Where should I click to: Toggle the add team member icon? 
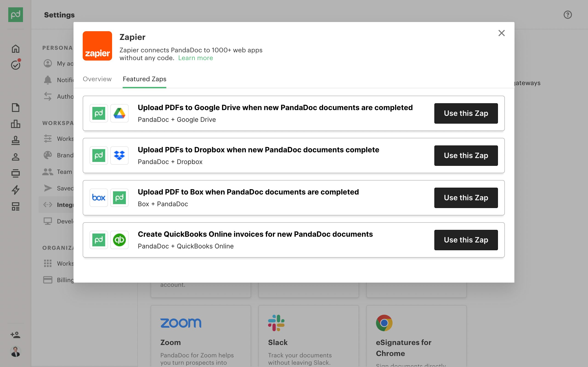point(16,335)
